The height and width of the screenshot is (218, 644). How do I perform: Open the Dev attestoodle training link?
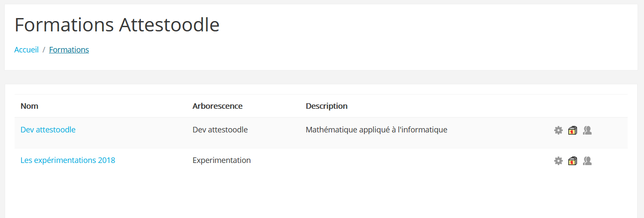click(48, 129)
